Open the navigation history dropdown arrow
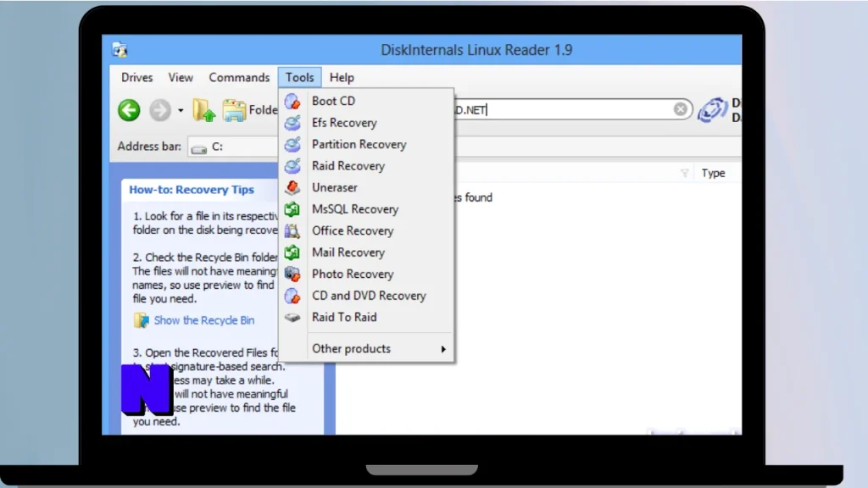Screen dimensions: 868x488 coord(181,111)
